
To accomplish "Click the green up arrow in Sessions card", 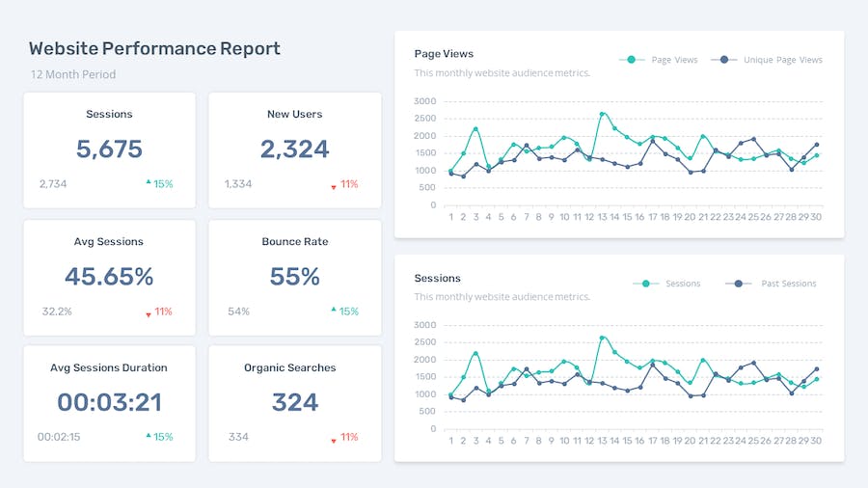I will click(149, 182).
